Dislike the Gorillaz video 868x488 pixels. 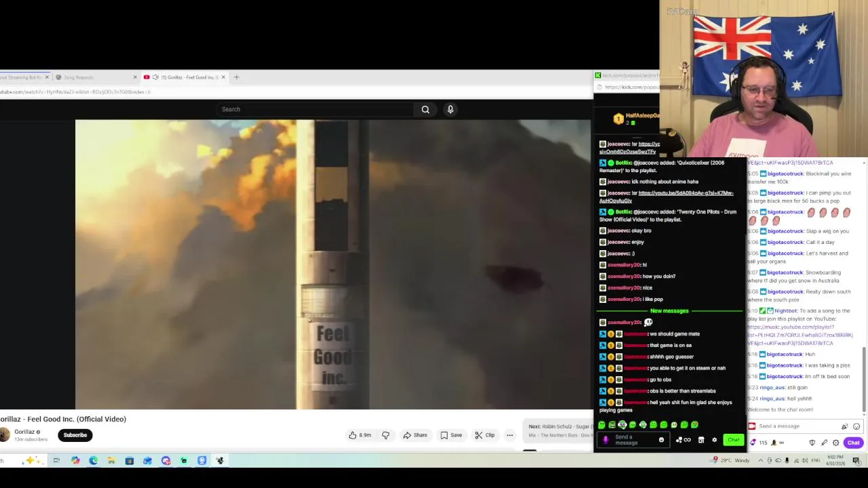click(x=386, y=435)
